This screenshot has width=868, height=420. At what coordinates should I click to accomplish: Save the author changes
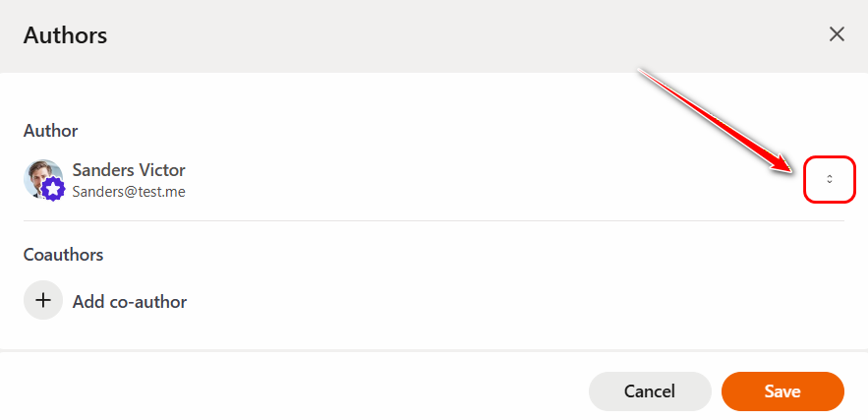pyautogui.click(x=782, y=390)
